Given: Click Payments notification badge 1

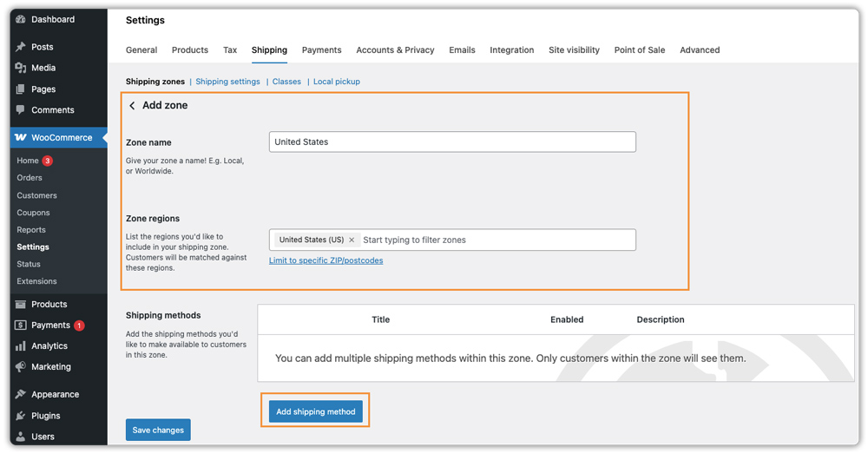Looking at the screenshot, I should (79, 326).
